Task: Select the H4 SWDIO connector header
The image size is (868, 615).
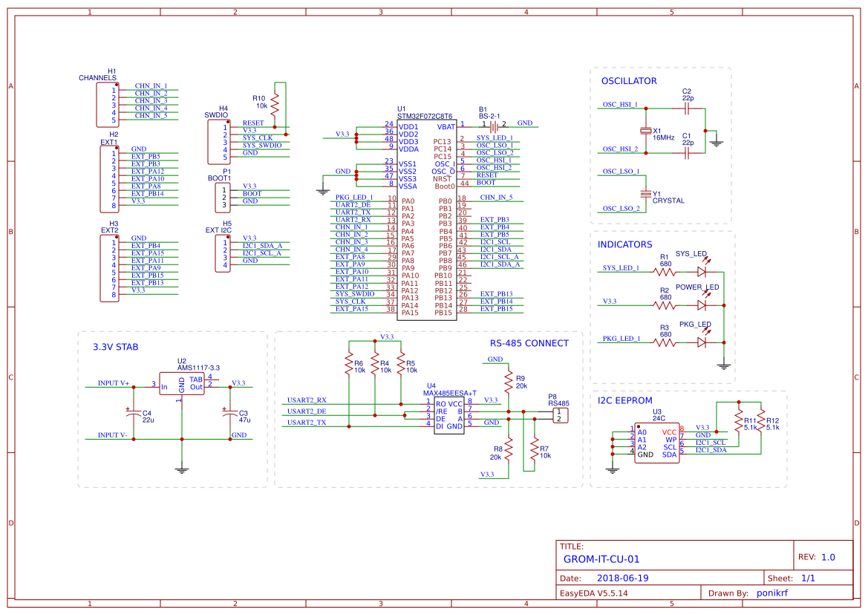Action: (x=215, y=141)
